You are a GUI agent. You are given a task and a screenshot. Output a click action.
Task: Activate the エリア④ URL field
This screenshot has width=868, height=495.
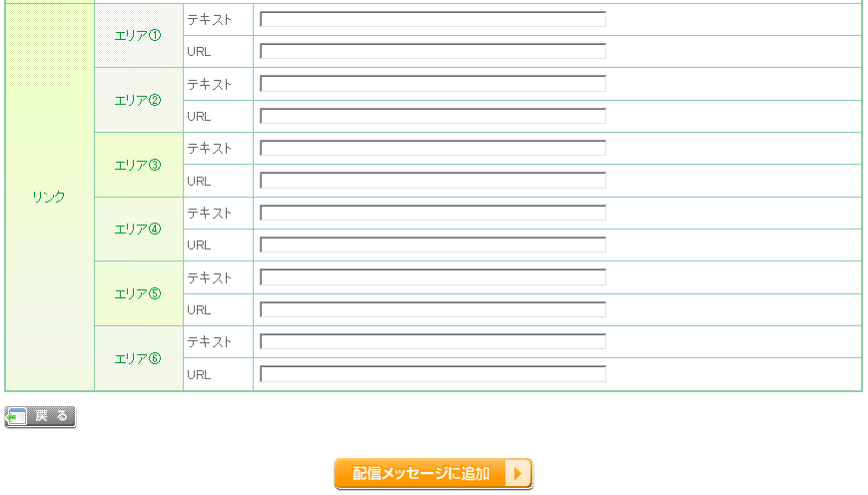[433, 246]
